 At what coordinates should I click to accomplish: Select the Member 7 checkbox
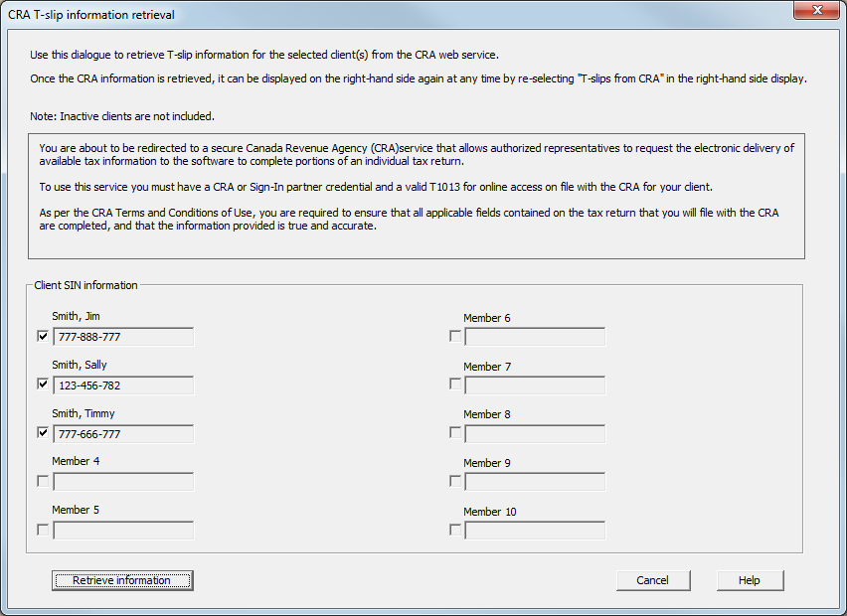pyautogui.click(x=455, y=385)
